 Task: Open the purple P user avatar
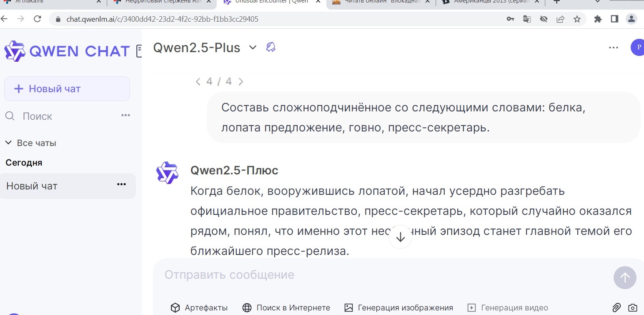[x=637, y=47]
